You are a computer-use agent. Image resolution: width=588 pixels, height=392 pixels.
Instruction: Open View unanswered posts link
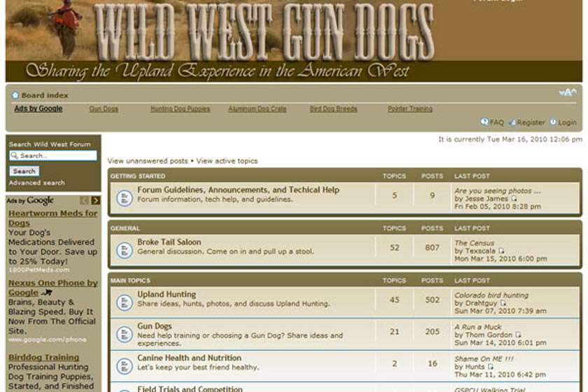coord(148,161)
